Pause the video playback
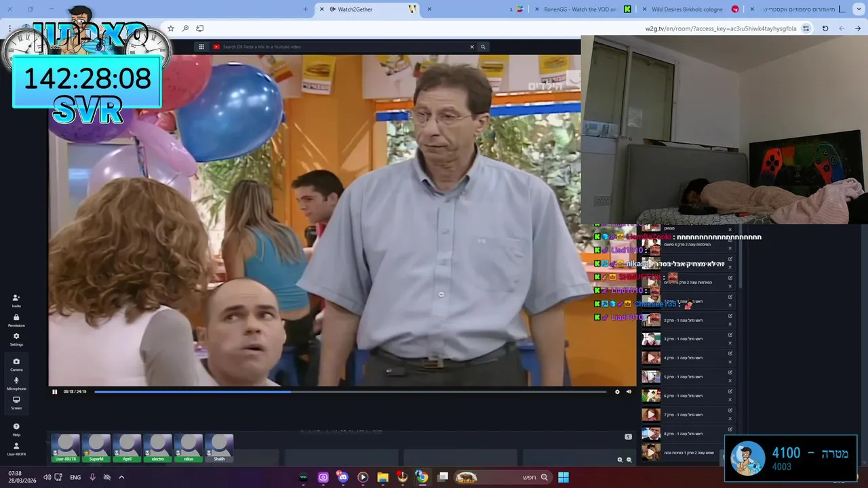 coord(55,392)
